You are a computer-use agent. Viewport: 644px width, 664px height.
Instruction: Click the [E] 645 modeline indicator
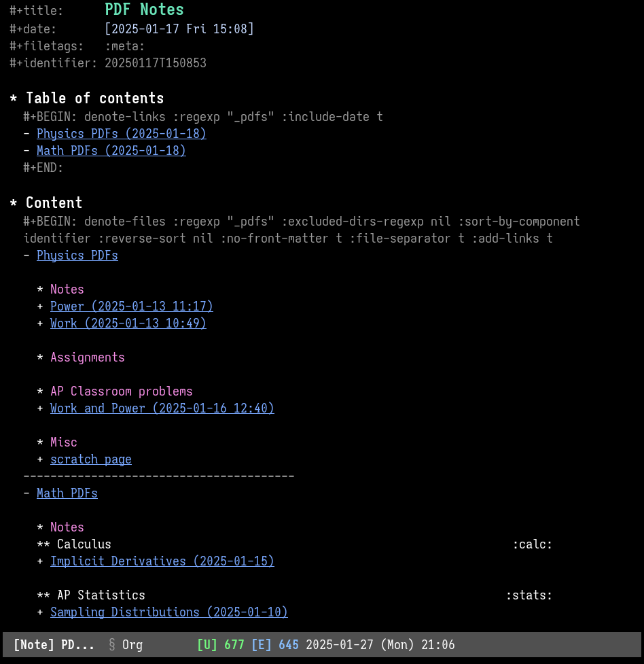coord(275,645)
